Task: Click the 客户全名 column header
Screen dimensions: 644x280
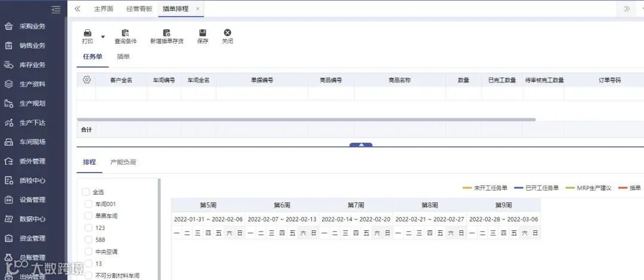Action: [121, 80]
